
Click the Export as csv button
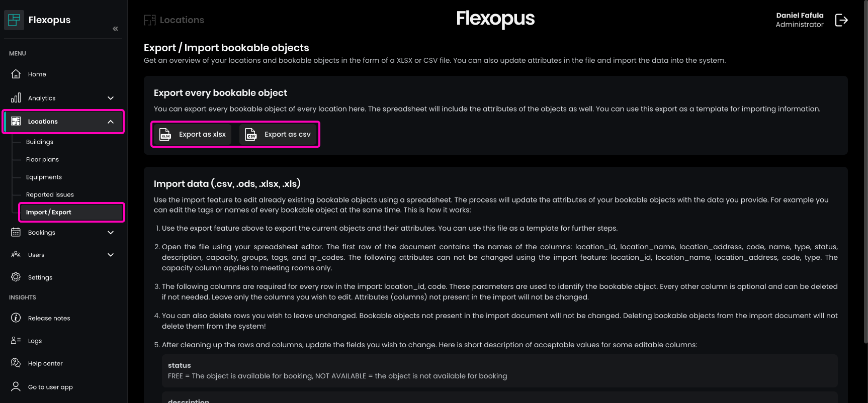coord(278,134)
